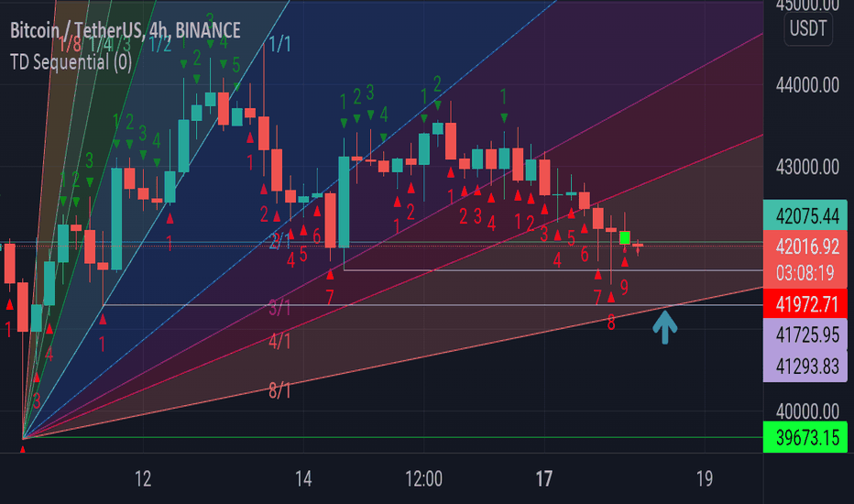Image resolution: width=854 pixels, height=504 pixels.
Task: Select the Gann fan 4/1 label
Action: [280, 342]
